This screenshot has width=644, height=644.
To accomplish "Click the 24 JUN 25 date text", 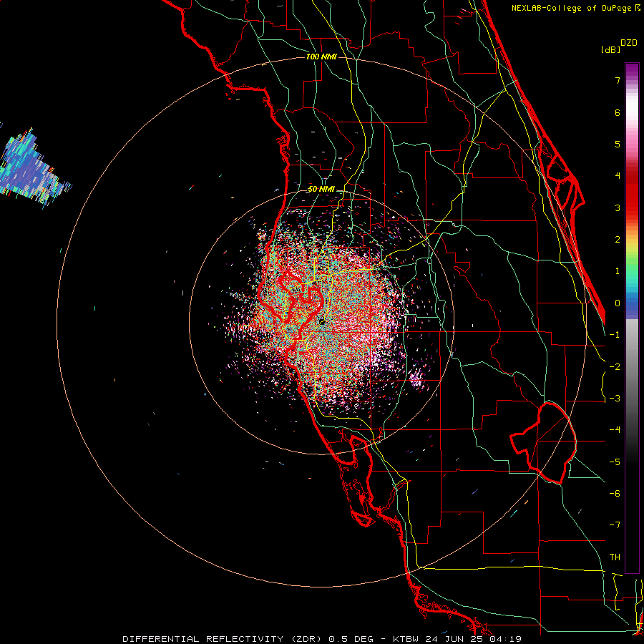I will click(453, 639).
